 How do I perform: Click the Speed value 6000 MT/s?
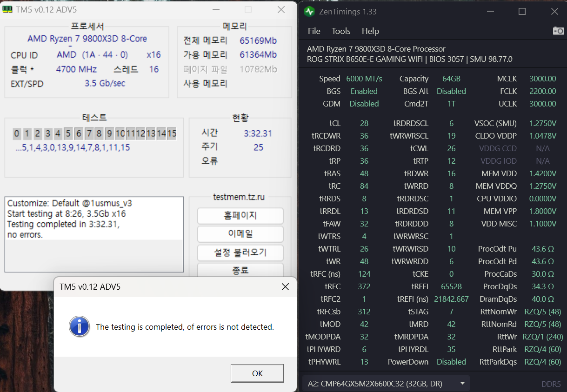point(364,79)
